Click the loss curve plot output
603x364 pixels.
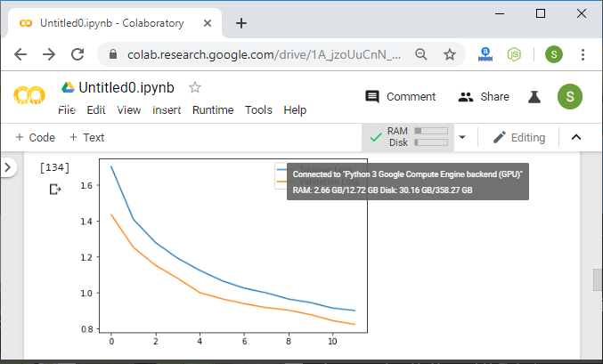(x=223, y=252)
